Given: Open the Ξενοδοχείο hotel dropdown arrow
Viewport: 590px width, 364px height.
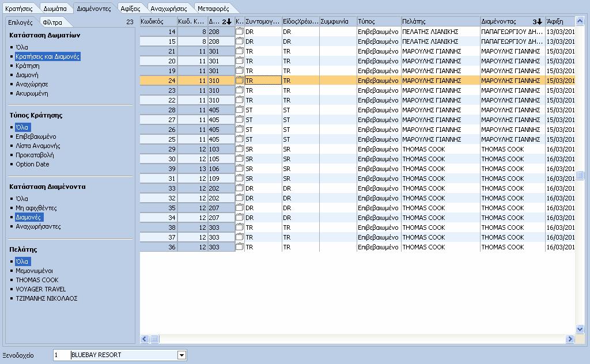Looking at the screenshot, I should pos(181,355).
